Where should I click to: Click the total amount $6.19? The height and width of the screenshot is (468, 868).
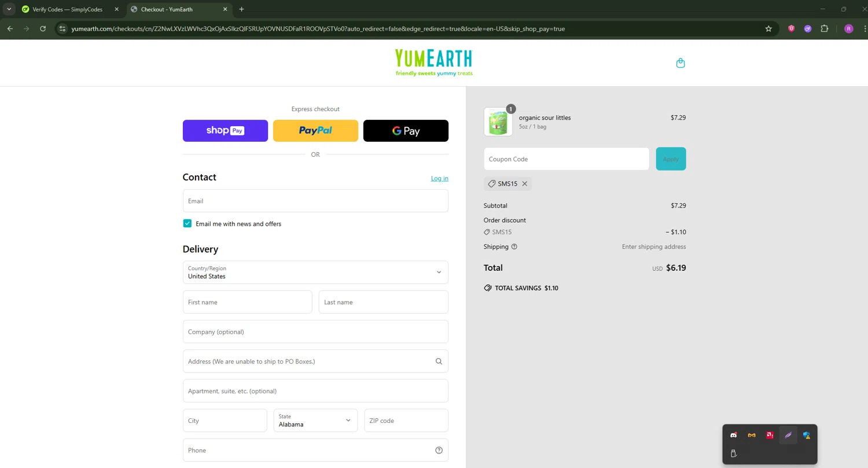[x=676, y=268]
